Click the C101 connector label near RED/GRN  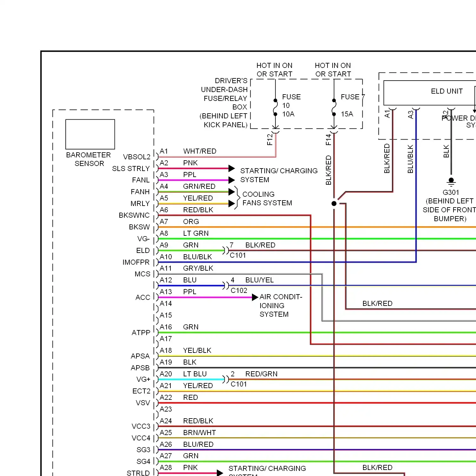click(x=239, y=384)
